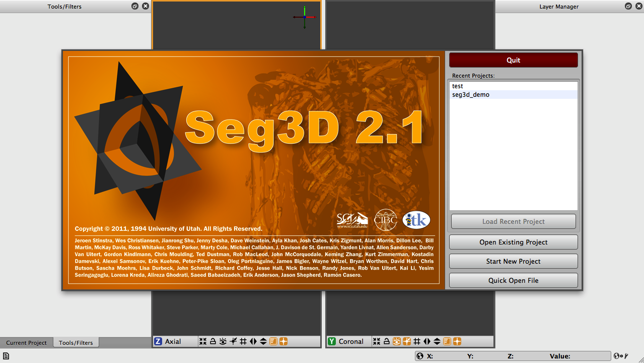The image size is (644, 363).
Task: Click auto-fit view icon in Axial viewer
Action: click(203, 341)
